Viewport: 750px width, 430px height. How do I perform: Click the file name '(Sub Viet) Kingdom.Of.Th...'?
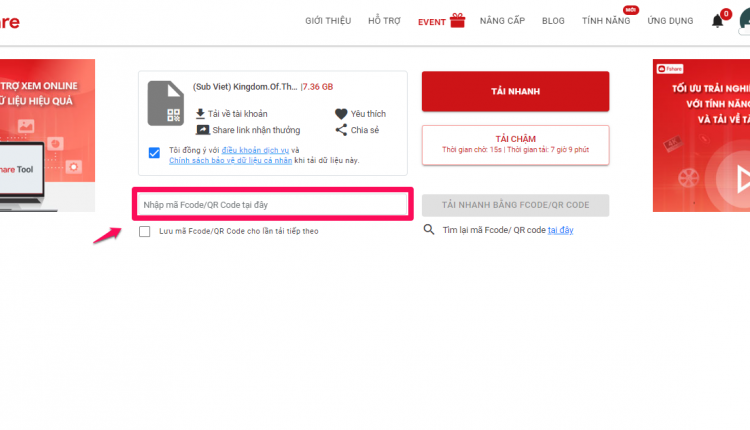coord(245,87)
